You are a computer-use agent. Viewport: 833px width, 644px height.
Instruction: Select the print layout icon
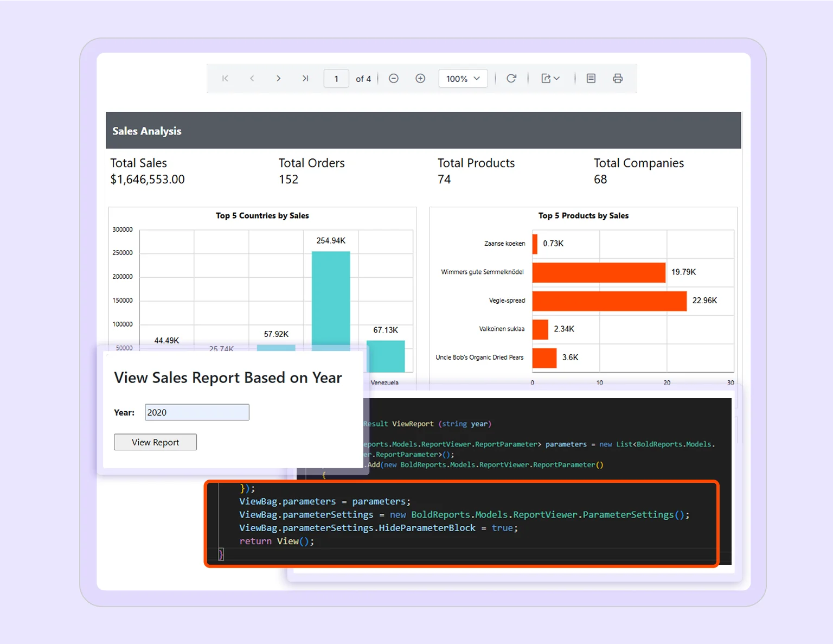(x=591, y=78)
